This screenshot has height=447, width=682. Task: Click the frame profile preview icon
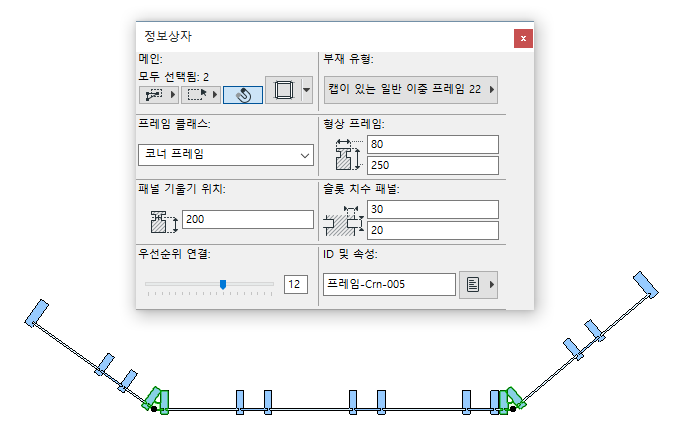(x=282, y=90)
